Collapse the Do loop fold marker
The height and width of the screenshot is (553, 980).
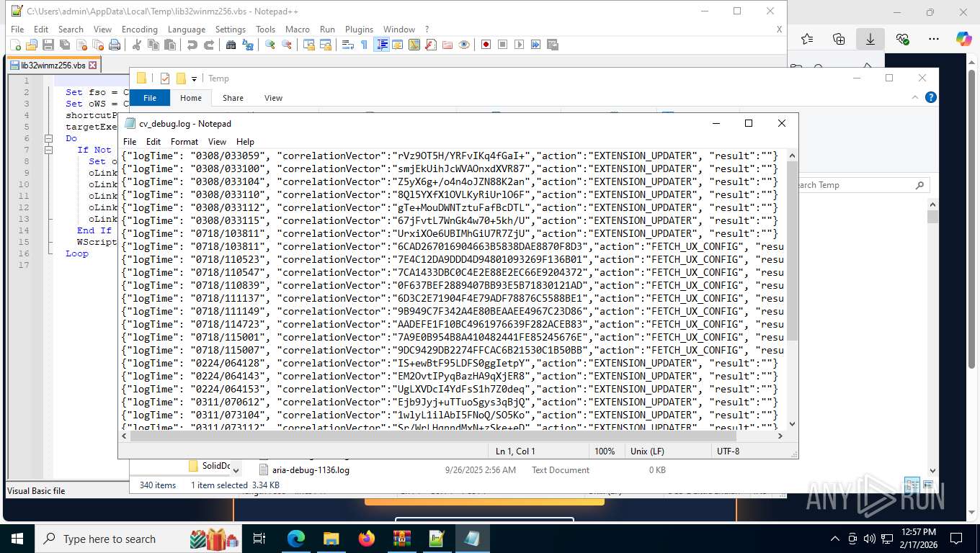point(48,138)
